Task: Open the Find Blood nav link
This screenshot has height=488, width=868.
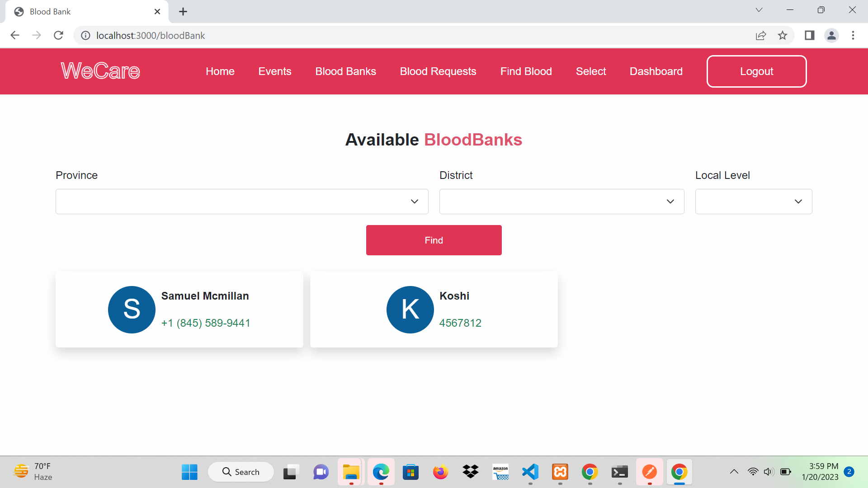Action: click(x=526, y=71)
